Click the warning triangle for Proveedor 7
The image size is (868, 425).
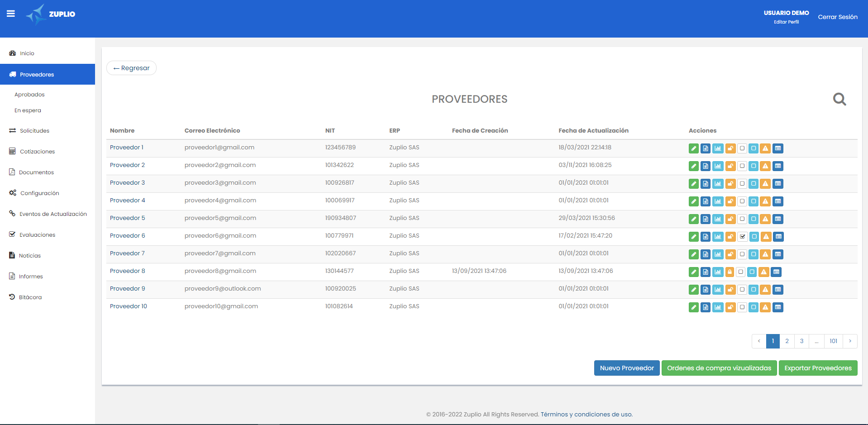765,254
